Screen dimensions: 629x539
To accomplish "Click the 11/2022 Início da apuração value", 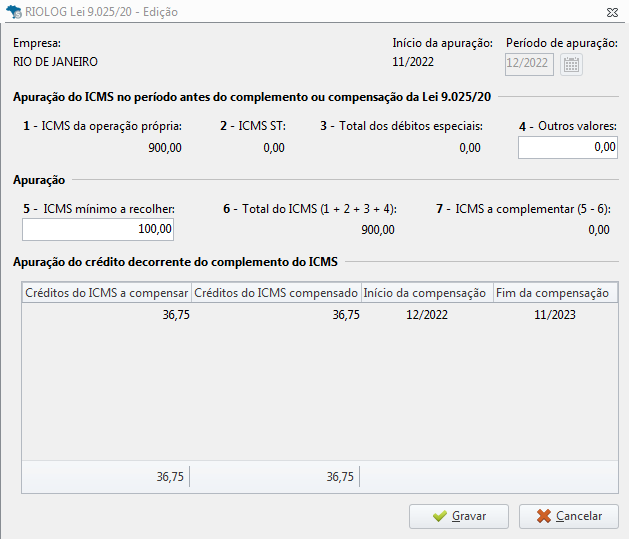I will tap(413, 62).
